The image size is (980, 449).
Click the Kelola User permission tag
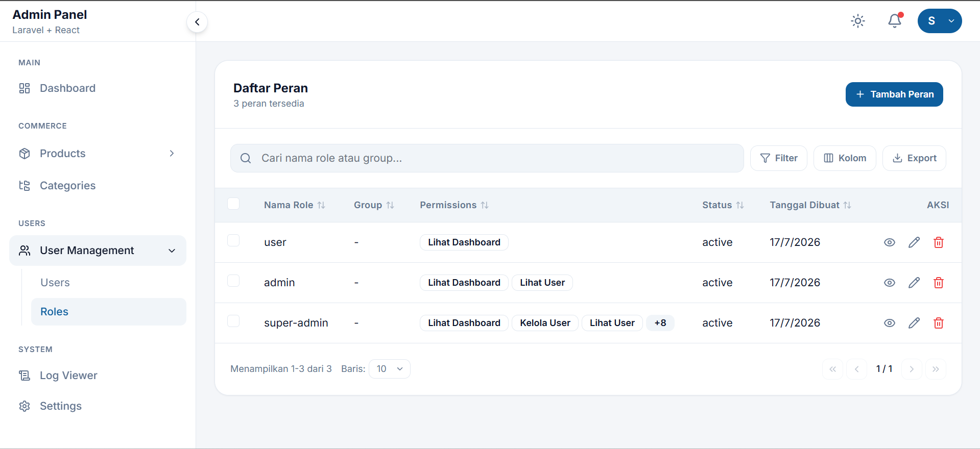point(545,323)
